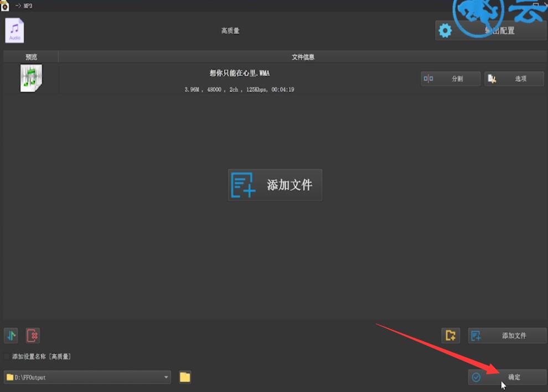
Task: Click the file details text 3.96M 48000
Action: pyautogui.click(x=239, y=90)
